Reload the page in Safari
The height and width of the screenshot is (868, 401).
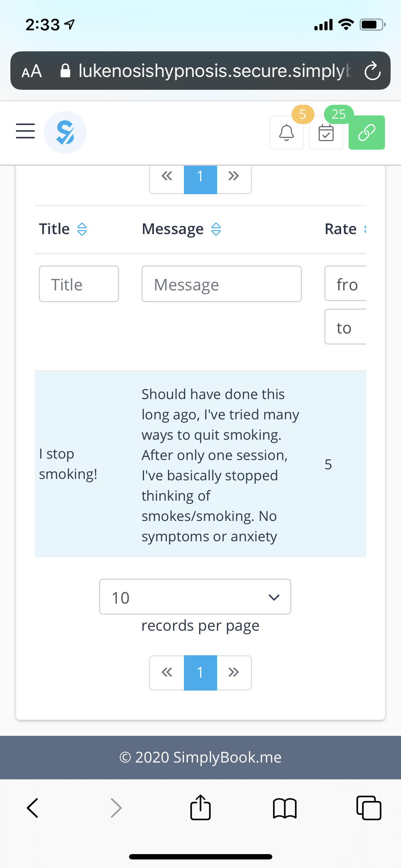click(x=372, y=71)
